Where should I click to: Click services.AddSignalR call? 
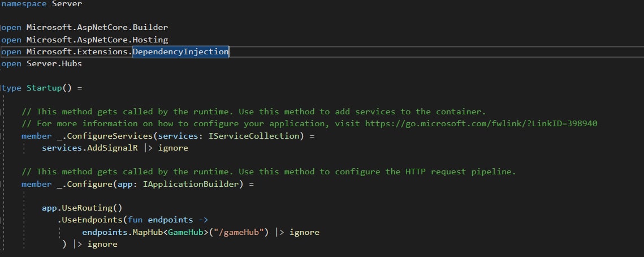pyautogui.click(x=90, y=148)
